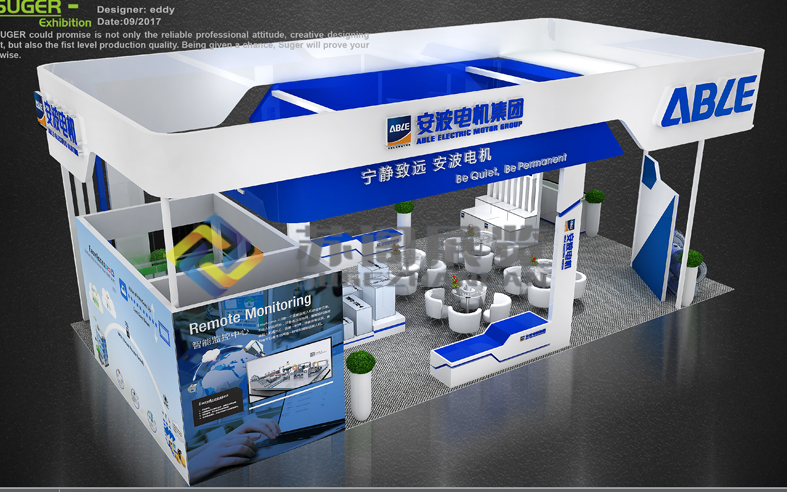Screen dimensions: 787x492
Task: Click the dark text box on the monitoring panel
Action: point(215,403)
